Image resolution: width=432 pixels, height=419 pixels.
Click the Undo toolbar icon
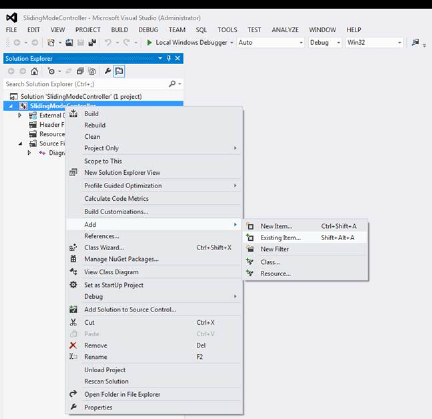[108, 43]
